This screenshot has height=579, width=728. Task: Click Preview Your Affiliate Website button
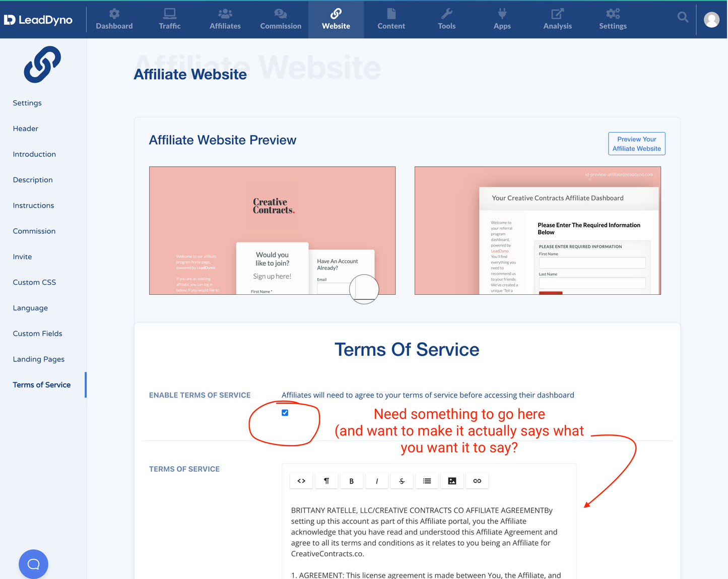pos(637,144)
